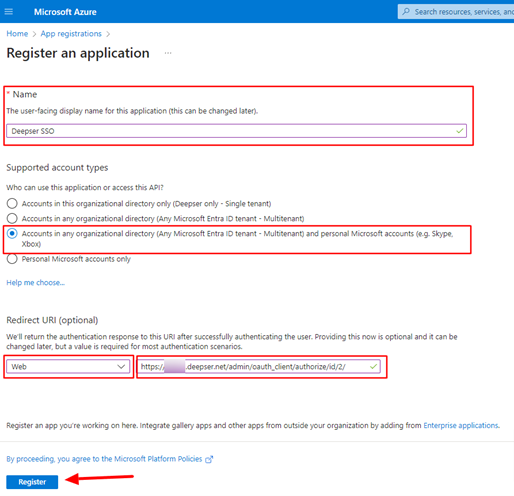Click the external link icon after Platform Policies
514x496 pixels.
coord(209,459)
